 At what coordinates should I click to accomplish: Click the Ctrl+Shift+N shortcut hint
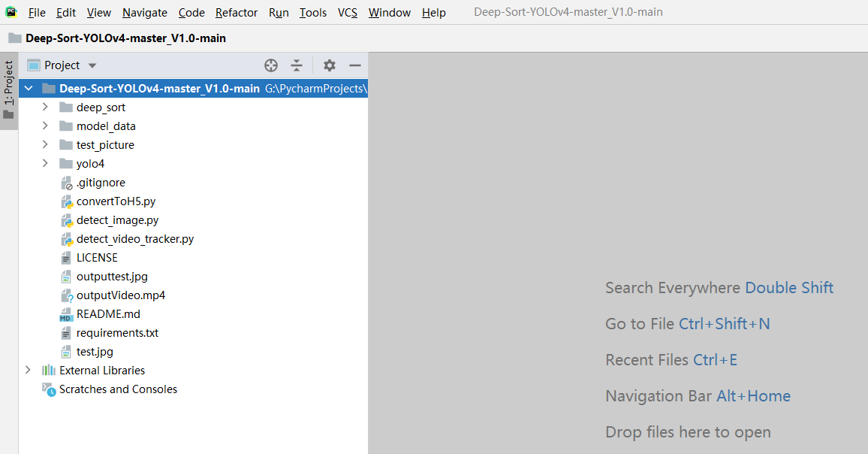tap(724, 324)
